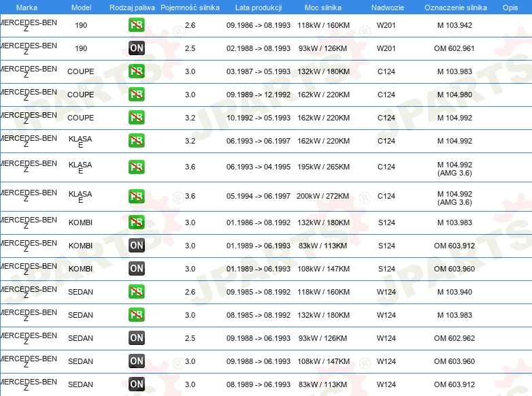Click the petrol icon in the SEDAN M 103.983 row
The image size is (532, 396).
[137, 314]
